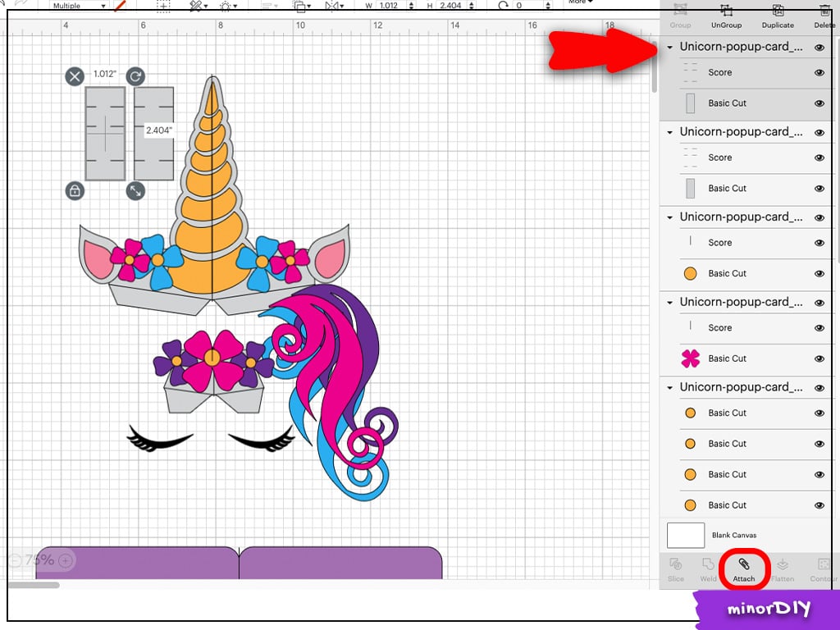Collapse the first Unicorn-popup-card group
The height and width of the screenshot is (630, 840).
669,48
